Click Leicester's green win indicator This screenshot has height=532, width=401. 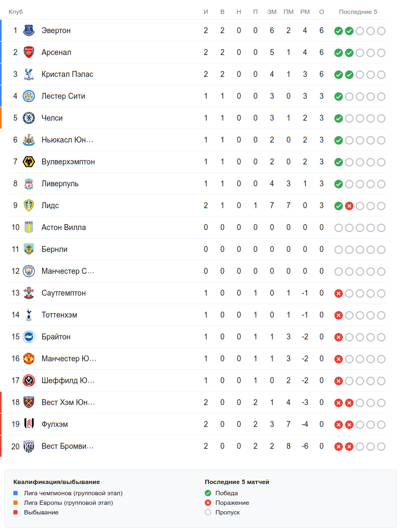[339, 97]
